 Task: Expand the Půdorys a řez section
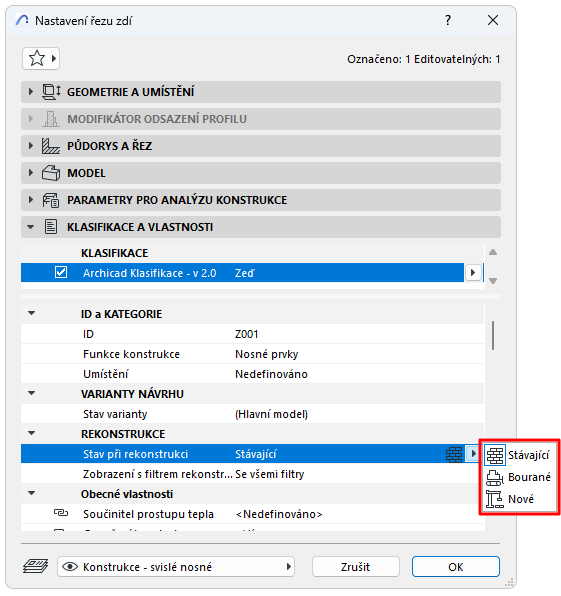tap(31, 146)
